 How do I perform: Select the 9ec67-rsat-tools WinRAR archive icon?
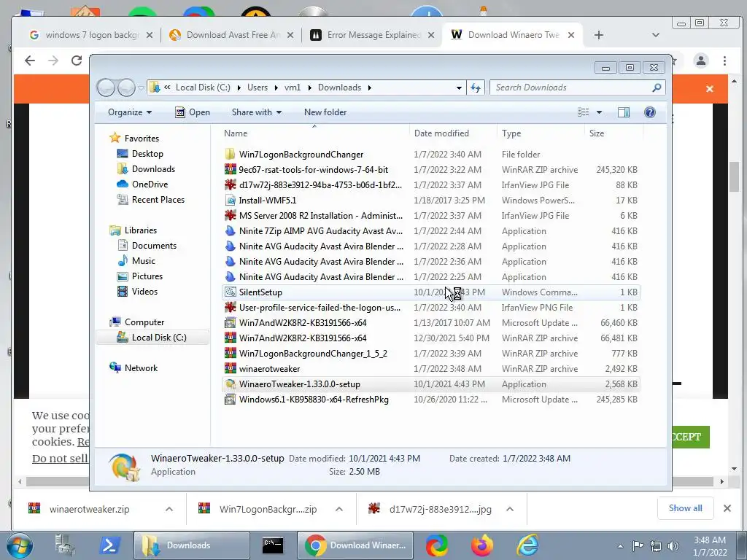[x=230, y=169]
